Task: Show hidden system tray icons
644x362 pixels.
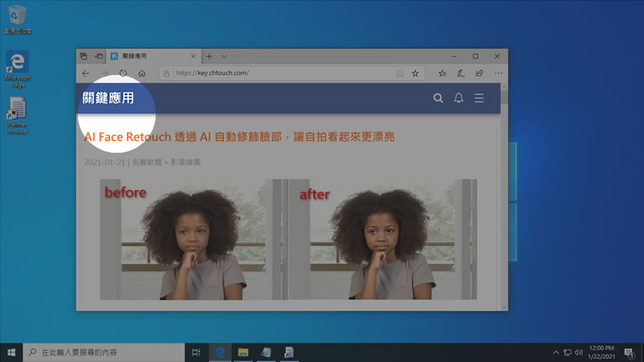Action: [x=555, y=352]
